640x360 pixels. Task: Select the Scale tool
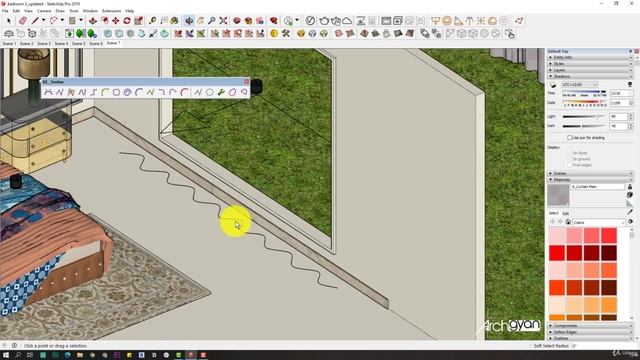[138, 20]
